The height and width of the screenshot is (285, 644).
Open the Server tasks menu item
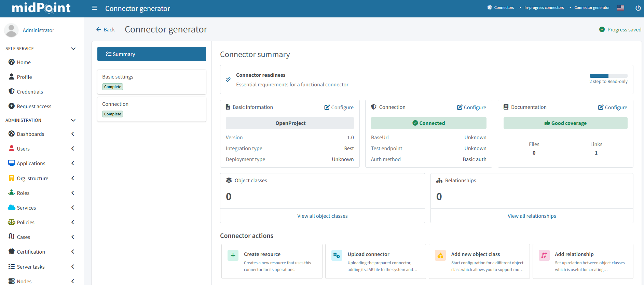[x=42, y=267]
